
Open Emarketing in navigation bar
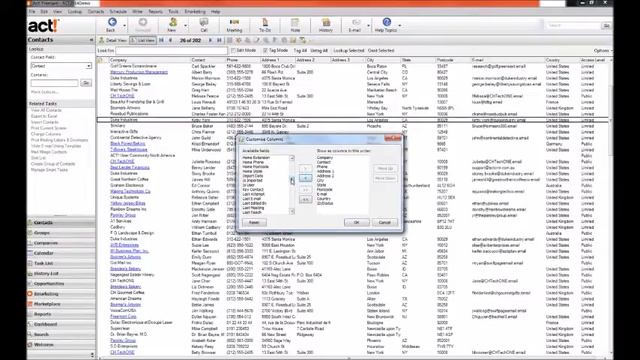pos(61,294)
